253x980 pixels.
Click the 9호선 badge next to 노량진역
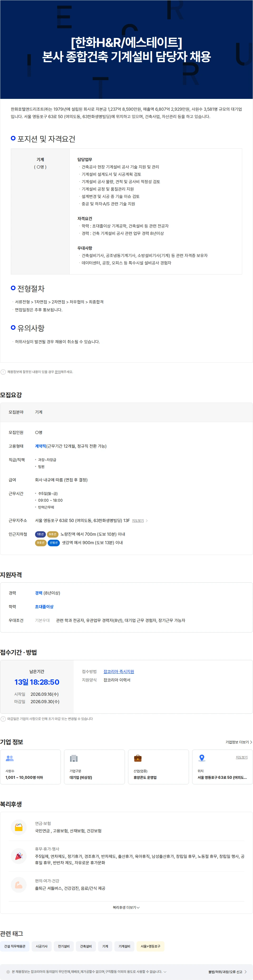click(x=52, y=534)
